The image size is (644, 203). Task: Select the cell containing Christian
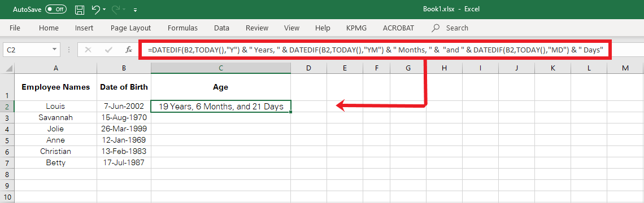point(56,151)
